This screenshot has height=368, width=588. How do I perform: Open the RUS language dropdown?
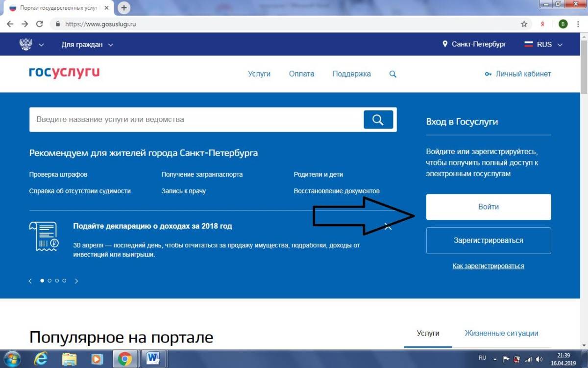tap(544, 45)
